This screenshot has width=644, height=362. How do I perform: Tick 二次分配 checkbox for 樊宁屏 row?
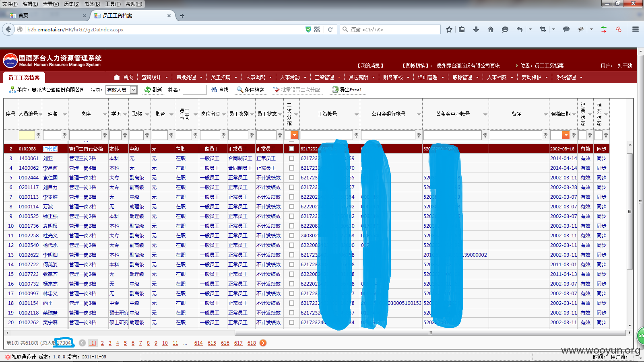coord(291,323)
